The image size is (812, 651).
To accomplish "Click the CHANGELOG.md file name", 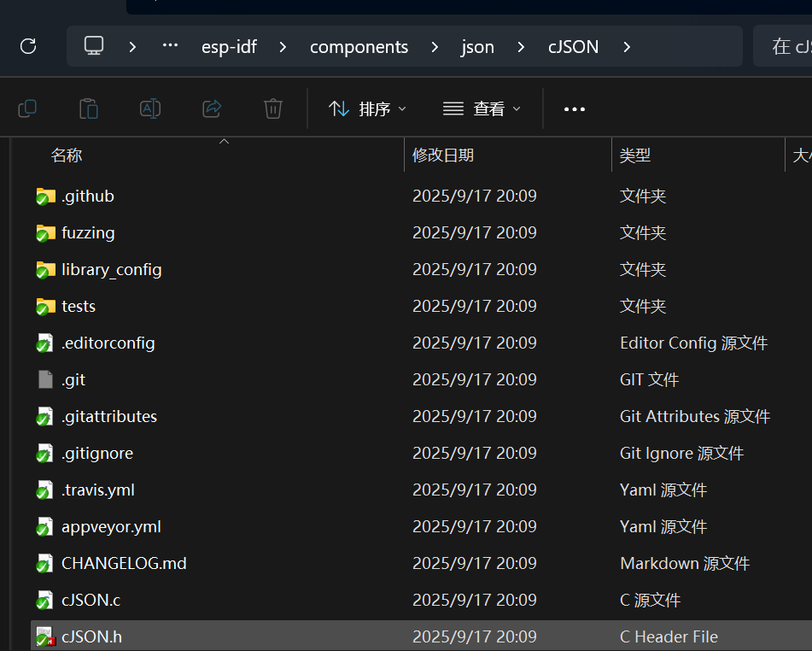I will [x=124, y=563].
